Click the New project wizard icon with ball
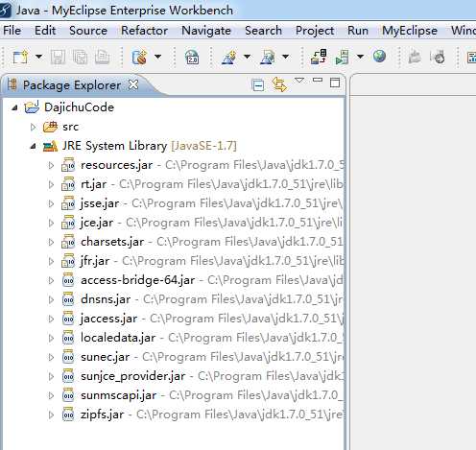 pos(139,58)
